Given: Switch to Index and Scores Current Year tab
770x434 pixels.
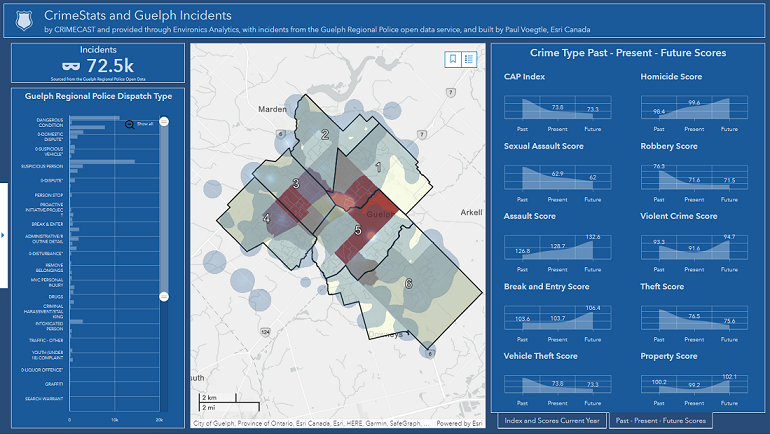Looking at the screenshot, I should click(552, 421).
